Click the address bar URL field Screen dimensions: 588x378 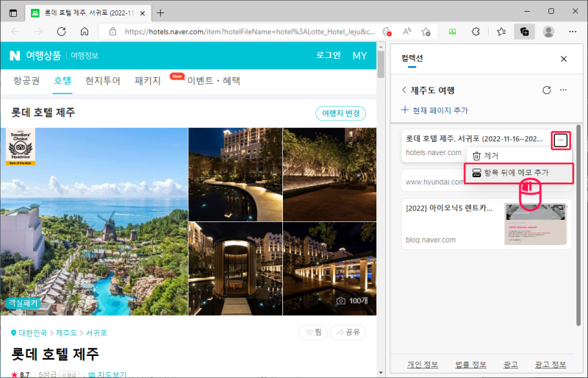pyautogui.click(x=249, y=32)
